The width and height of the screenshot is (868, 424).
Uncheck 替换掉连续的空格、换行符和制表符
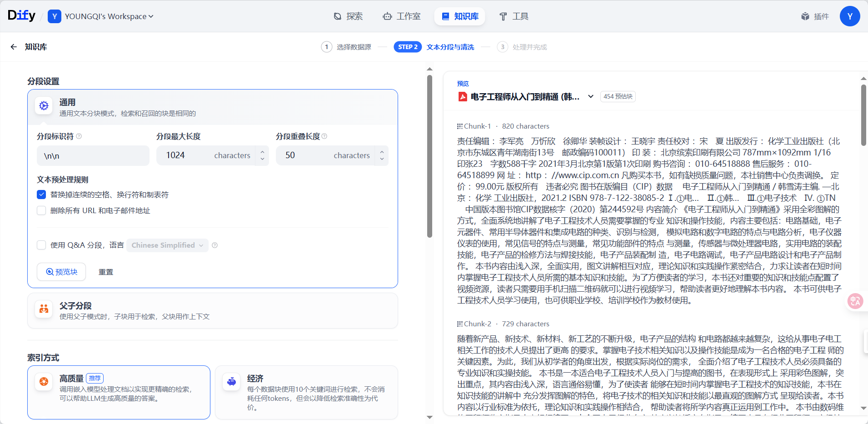coord(41,195)
